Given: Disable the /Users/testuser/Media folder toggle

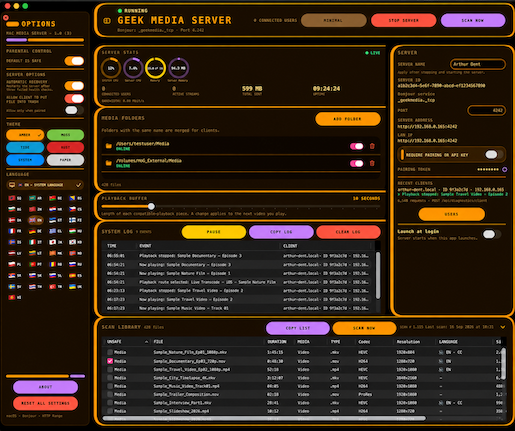Looking at the screenshot, I should click(357, 146).
